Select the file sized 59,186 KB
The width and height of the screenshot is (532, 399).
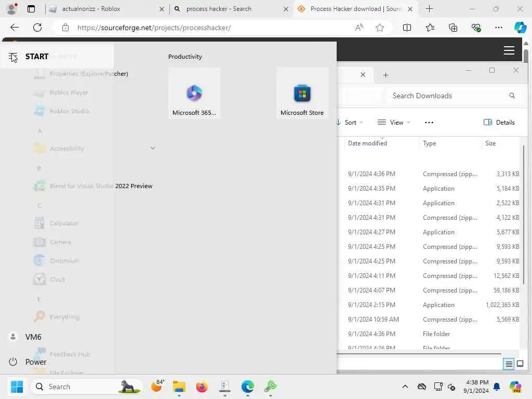pyautogui.click(x=429, y=290)
